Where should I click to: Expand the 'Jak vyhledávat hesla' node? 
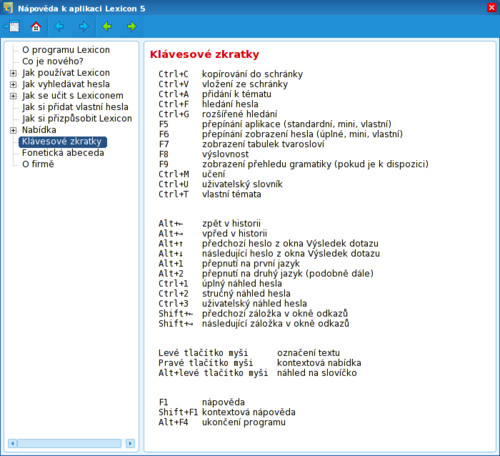coord(13,84)
